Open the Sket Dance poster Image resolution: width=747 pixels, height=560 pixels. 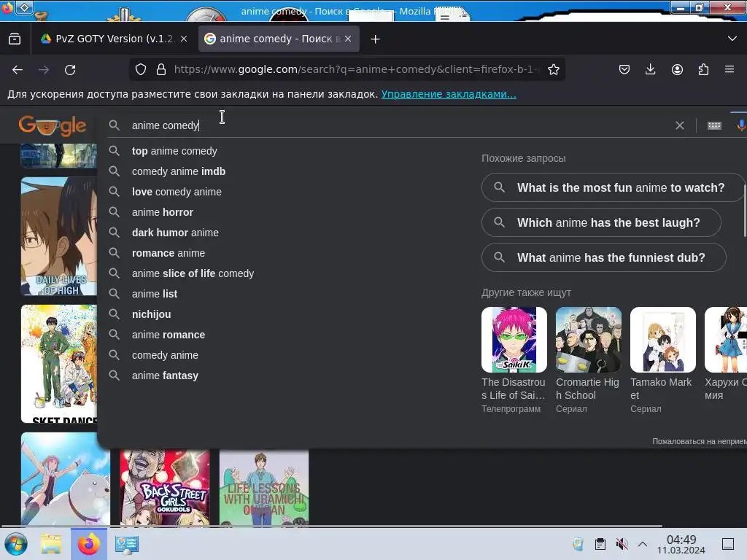tap(58, 364)
